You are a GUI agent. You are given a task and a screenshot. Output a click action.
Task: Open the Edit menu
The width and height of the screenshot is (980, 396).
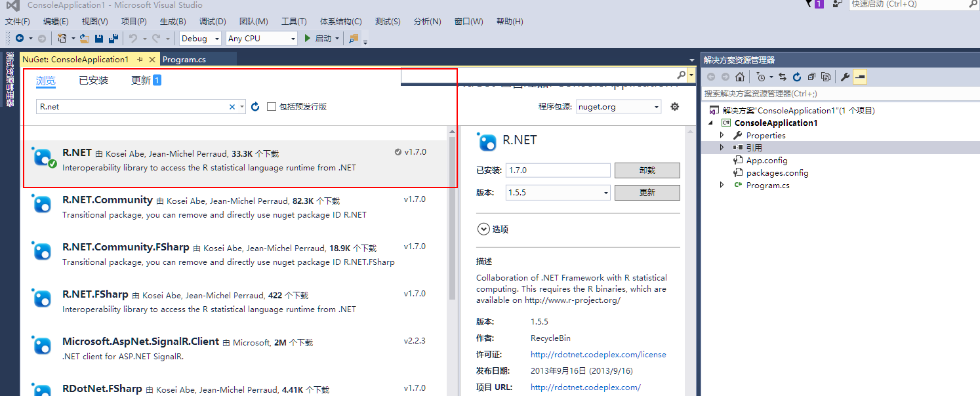(x=56, y=21)
